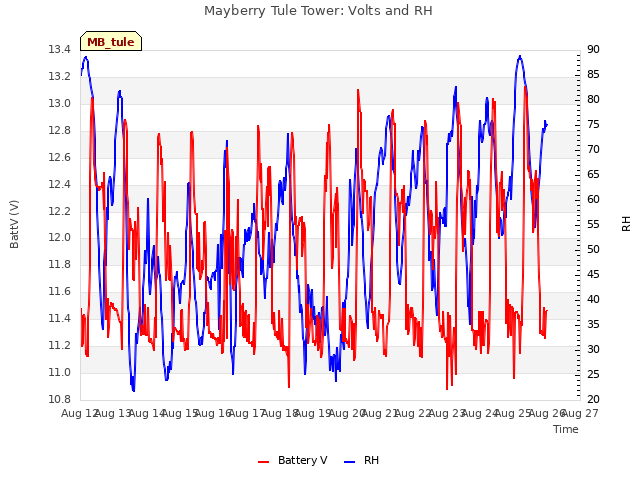Screen dimensions: 640x480
Task: Click the Aug 12 date label
Action: (79, 413)
